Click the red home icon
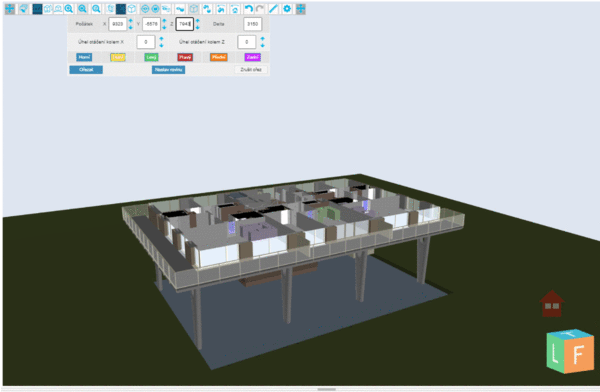Image resolution: width=600 pixels, height=392 pixels. [x=552, y=304]
